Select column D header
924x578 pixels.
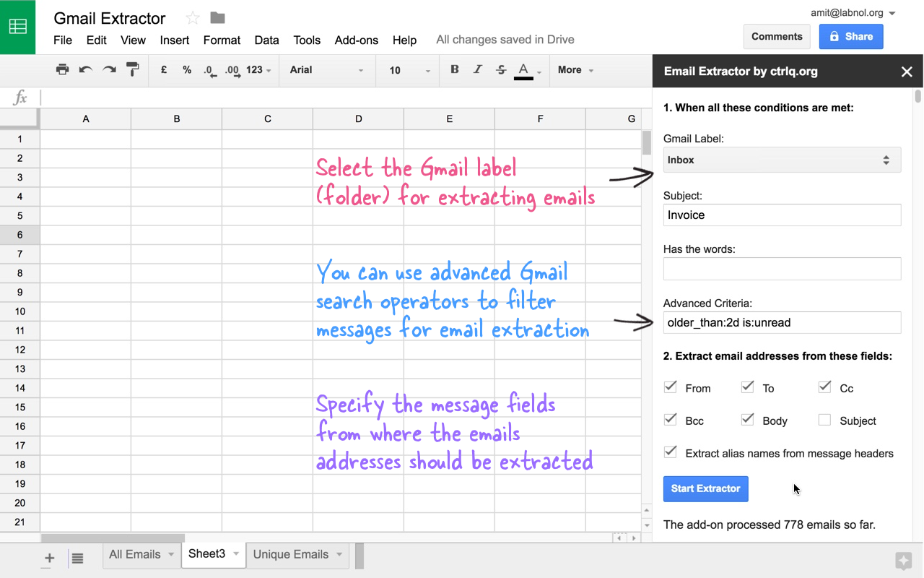point(359,119)
